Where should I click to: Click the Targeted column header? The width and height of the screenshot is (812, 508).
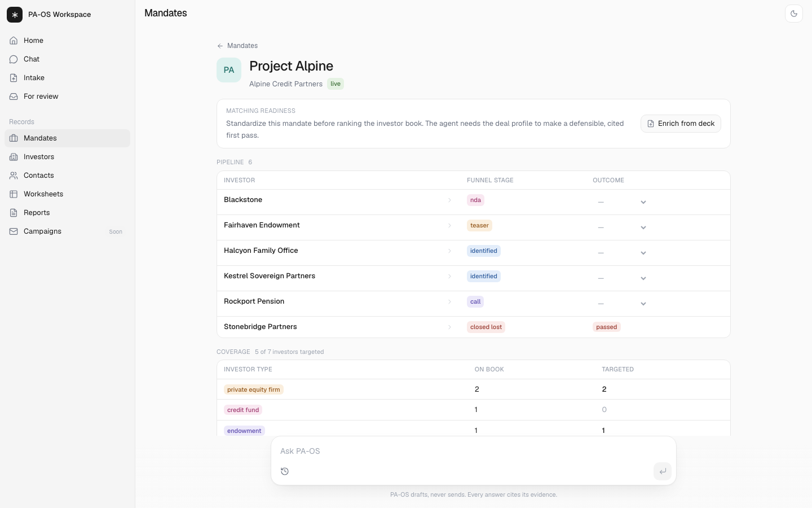617,369
